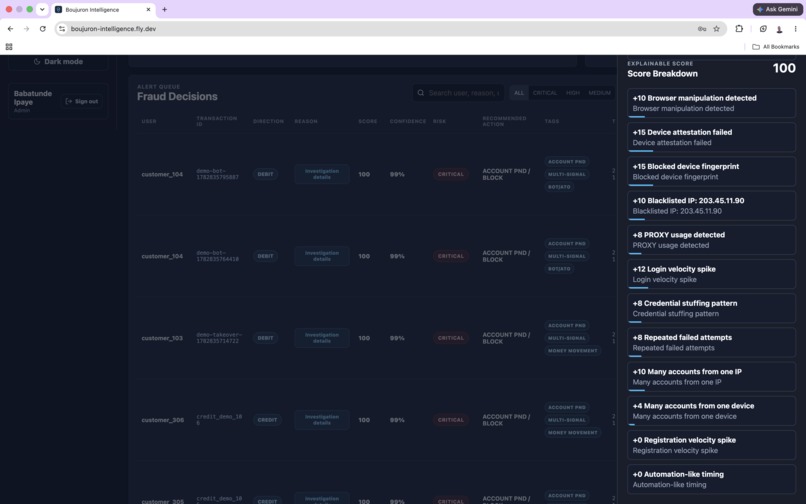Select the MEDIUM filter tab
Viewport: 806px width, 504px height.
pos(599,93)
